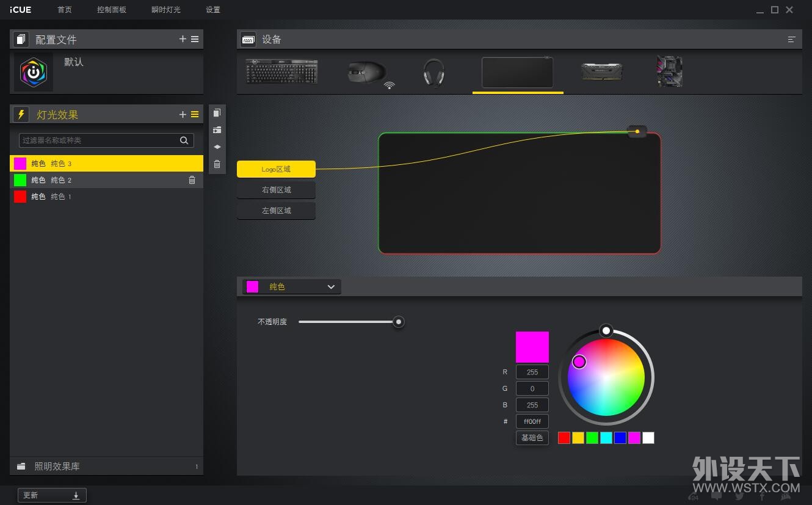Select the mouse pad device tab
The image size is (812, 505).
coord(518,73)
